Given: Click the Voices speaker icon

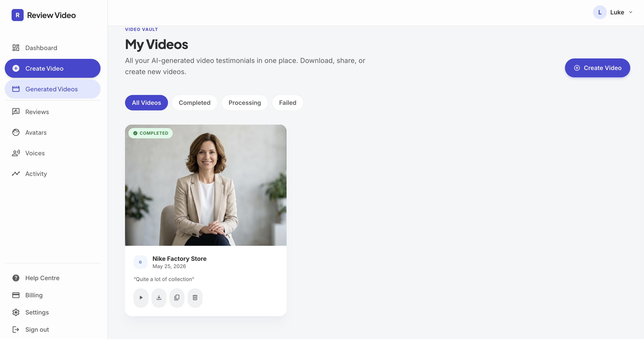Looking at the screenshot, I should pyautogui.click(x=16, y=153).
